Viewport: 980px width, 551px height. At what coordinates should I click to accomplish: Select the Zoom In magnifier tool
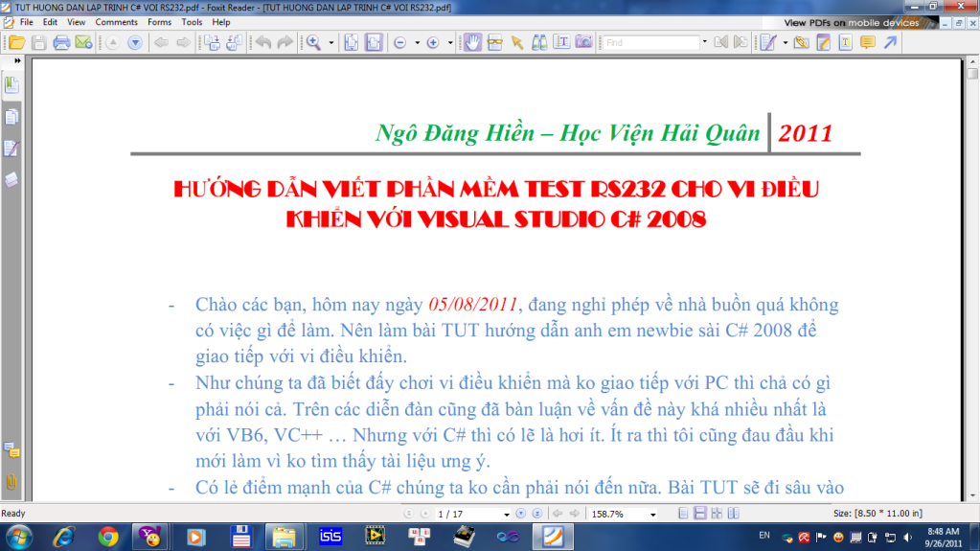[314, 42]
